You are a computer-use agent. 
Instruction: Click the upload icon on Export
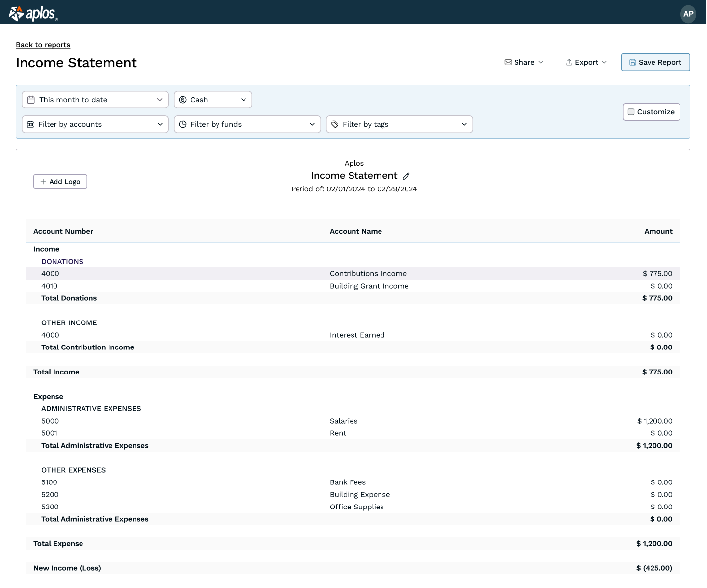[569, 62]
